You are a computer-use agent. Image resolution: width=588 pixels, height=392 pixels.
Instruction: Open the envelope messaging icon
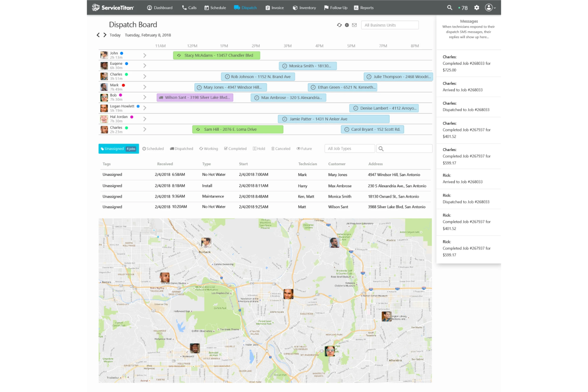[355, 25]
